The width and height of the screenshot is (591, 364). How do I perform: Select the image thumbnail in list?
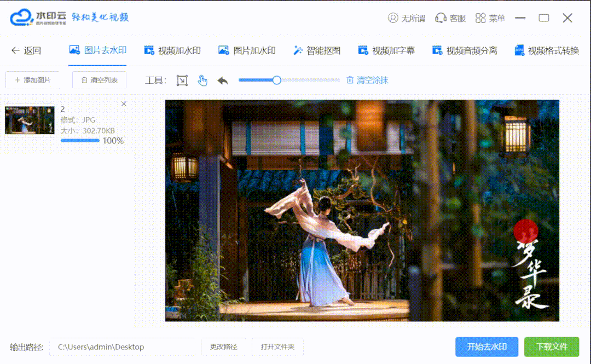click(x=30, y=120)
